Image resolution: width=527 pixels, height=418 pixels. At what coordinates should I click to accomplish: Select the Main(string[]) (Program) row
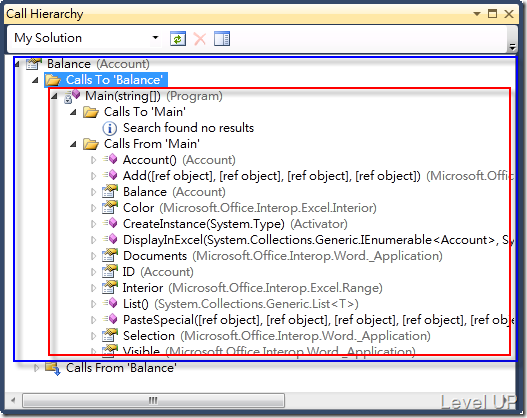[154, 96]
